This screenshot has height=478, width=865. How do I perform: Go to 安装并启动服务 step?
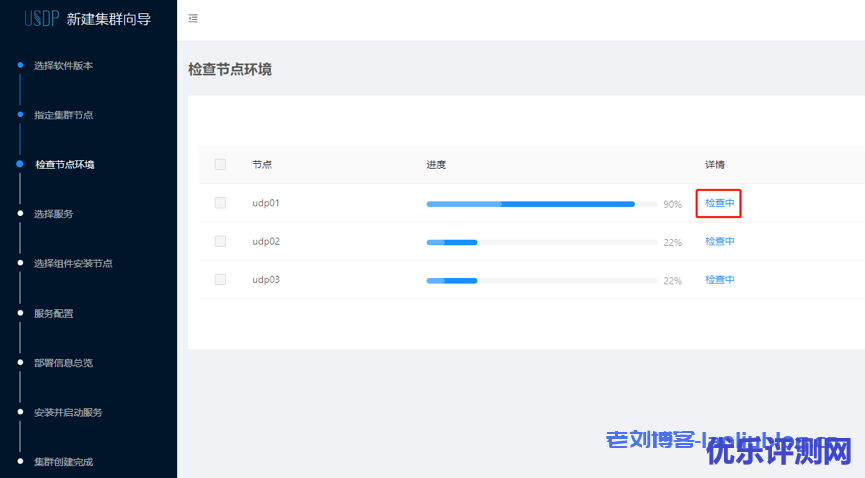click(68, 412)
